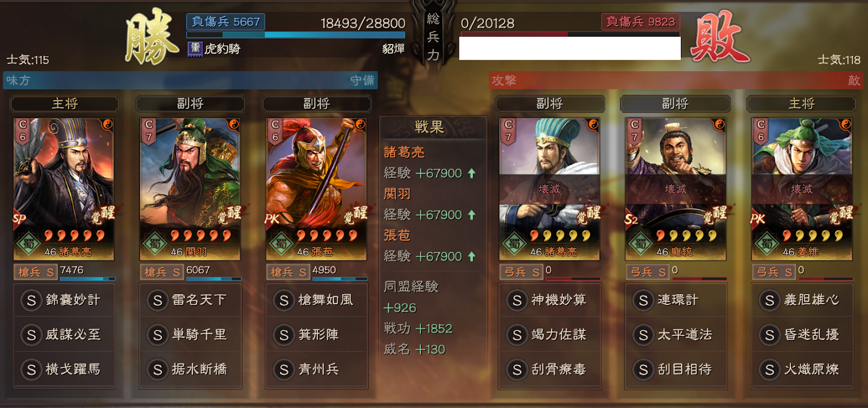
Task: Click the 虎豹騎 unit type icon
Action: point(195,48)
